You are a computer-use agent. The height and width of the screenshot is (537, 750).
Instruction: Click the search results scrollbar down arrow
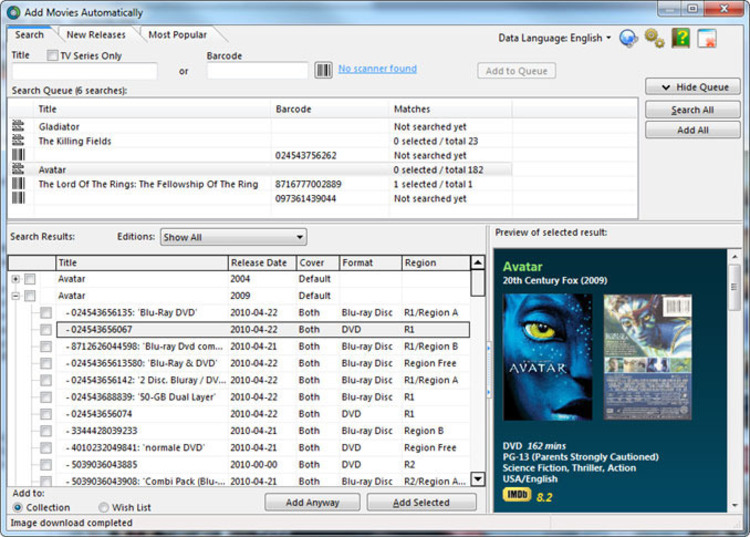(478, 479)
